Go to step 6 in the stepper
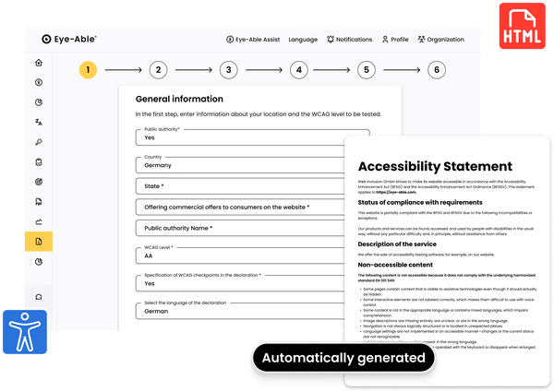Image resolution: width=554 pixels, height=392 pixels. 437,70
